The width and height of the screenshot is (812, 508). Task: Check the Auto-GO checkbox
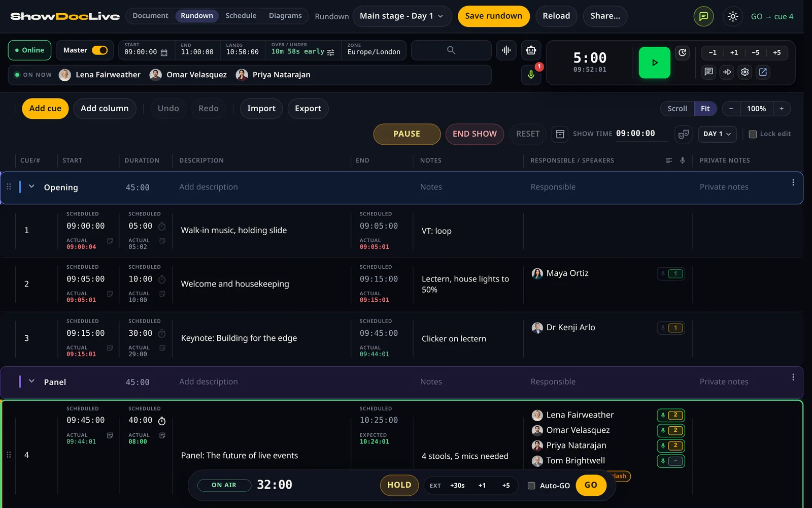click(x=531, y=486)
